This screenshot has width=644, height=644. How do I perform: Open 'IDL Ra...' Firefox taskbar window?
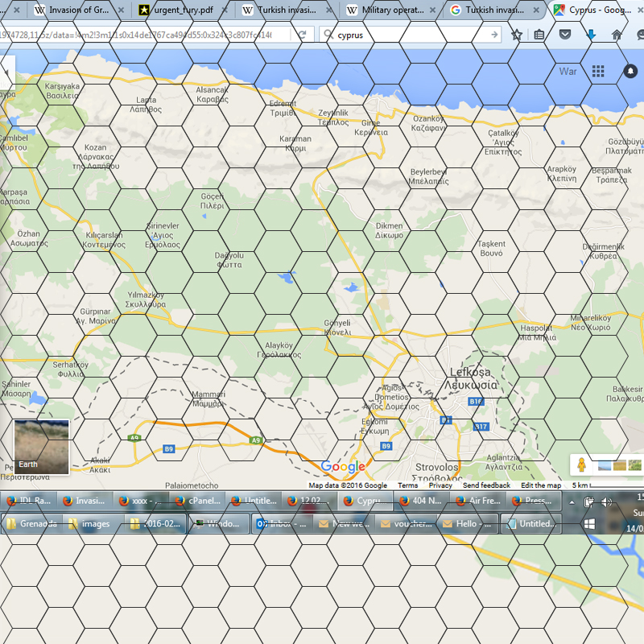pyautogui.click(x=29, y=501)
